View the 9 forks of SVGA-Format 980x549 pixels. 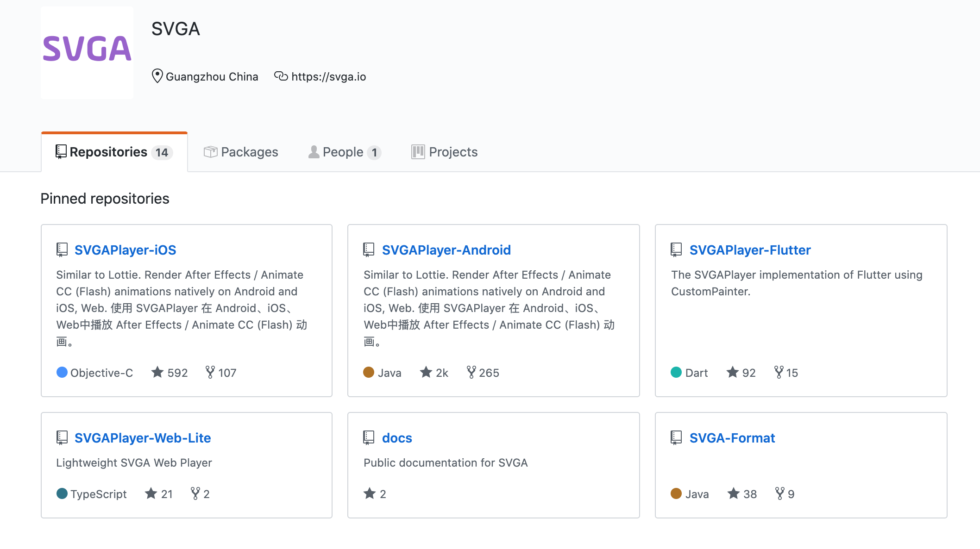point(785,494)
